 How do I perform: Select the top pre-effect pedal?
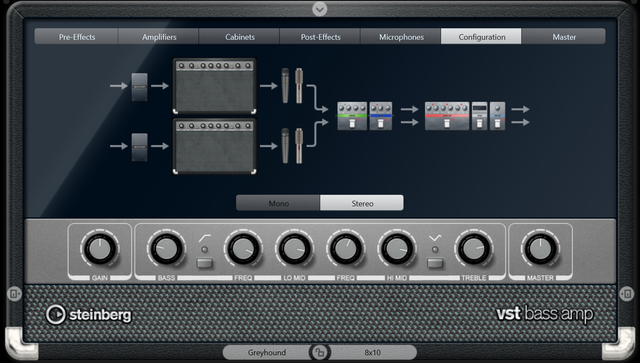coord(140,87)
